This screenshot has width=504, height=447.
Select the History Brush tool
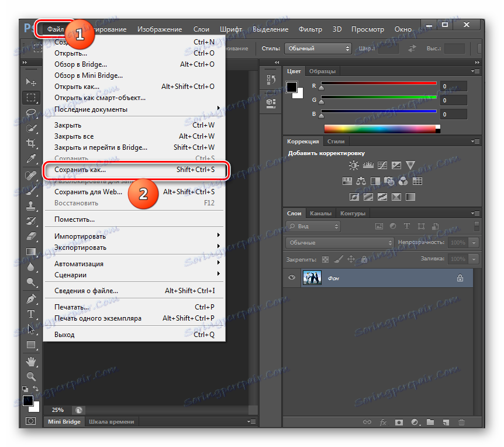(31, 221)
